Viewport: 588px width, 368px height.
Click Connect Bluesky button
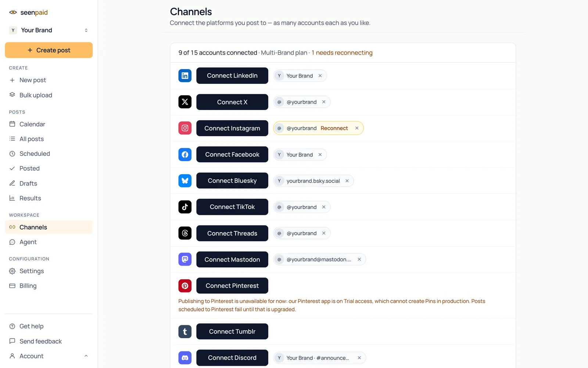point(232,181)
